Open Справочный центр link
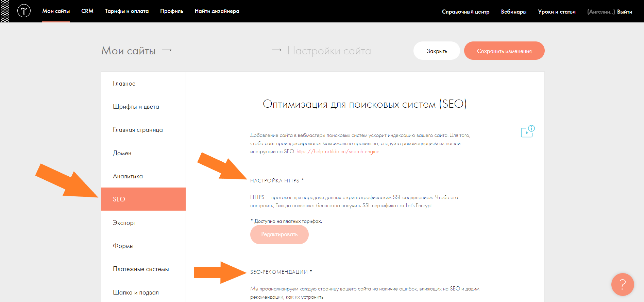 [x=465, y=12]
